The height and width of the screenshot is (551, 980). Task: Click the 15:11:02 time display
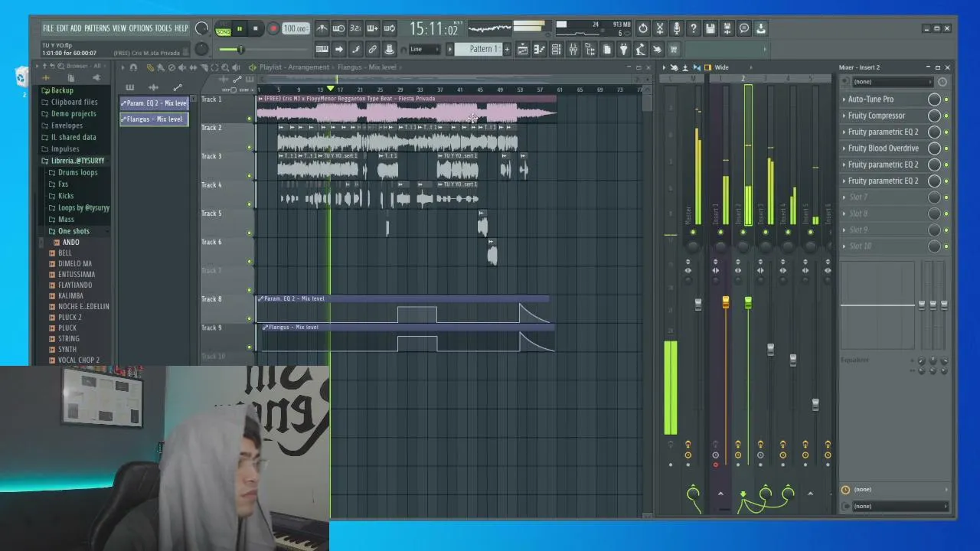[x=433, y=29]
